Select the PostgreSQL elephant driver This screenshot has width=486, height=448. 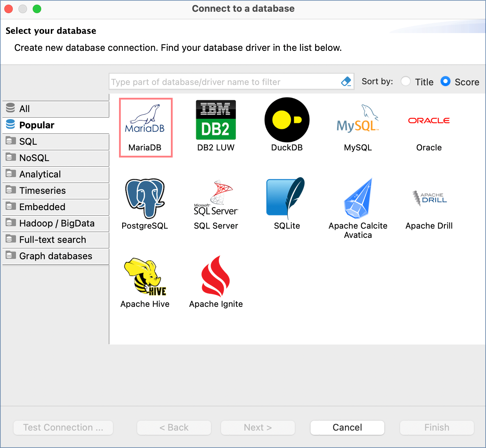pyautogui.click(x=145, y=204)
